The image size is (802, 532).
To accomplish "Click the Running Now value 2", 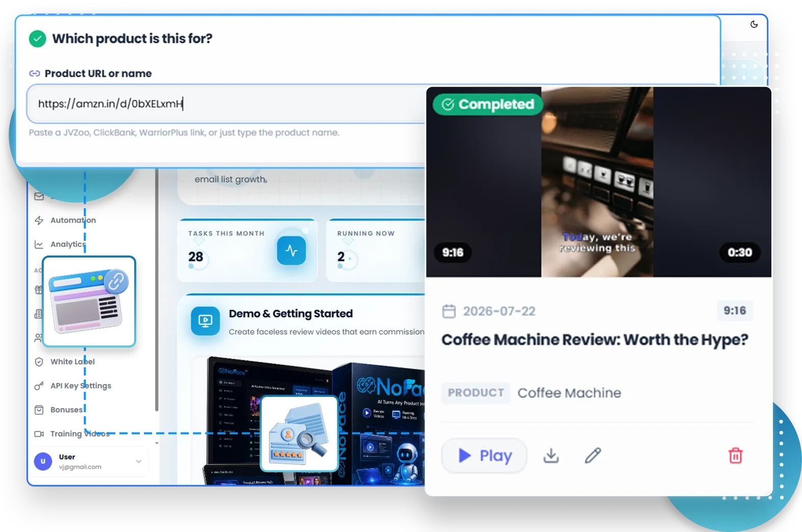I will pos(341,257).
